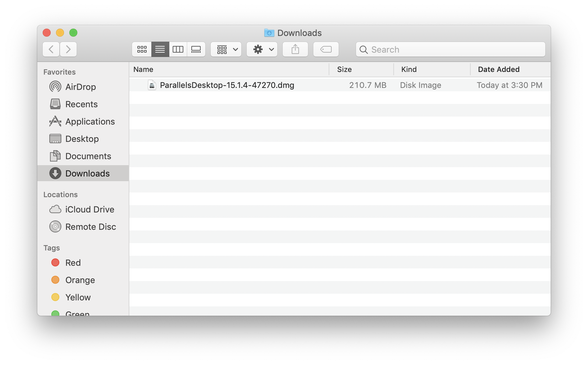The height and width of the screenshot is (365, 588).
Task: Click the Share toolbar button
Action: coord(295,49)
